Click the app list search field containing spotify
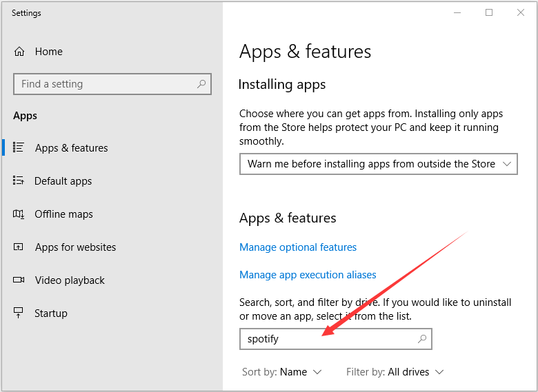The width and height of the screenshot is (538, 392). tap(336, 339)
